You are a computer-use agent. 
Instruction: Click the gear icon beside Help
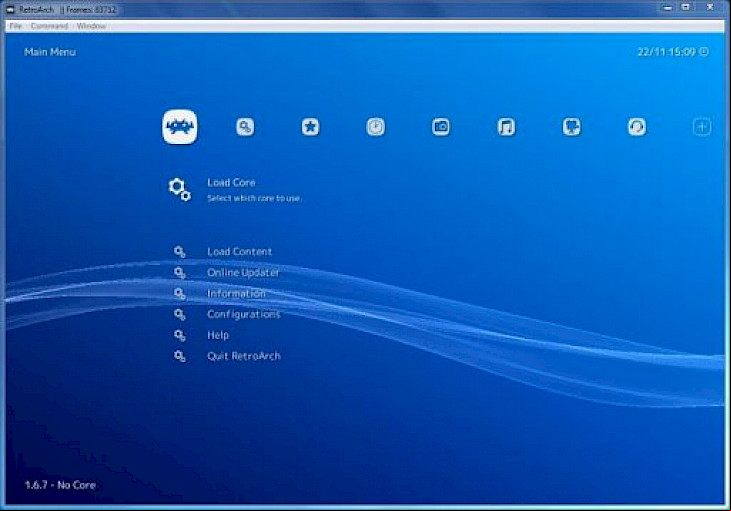pyautogui.click(x=180, y=335)
